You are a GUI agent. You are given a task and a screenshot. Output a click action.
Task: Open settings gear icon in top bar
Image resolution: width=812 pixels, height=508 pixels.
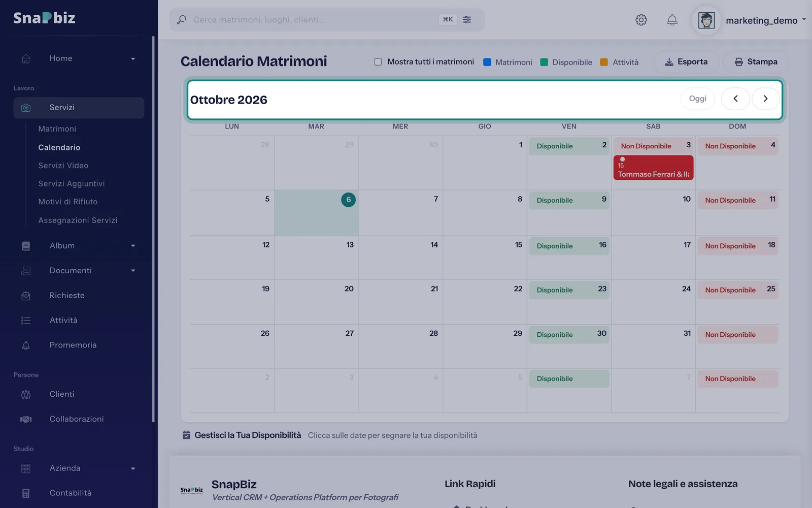pyautogui.click(x=641, y=20)
